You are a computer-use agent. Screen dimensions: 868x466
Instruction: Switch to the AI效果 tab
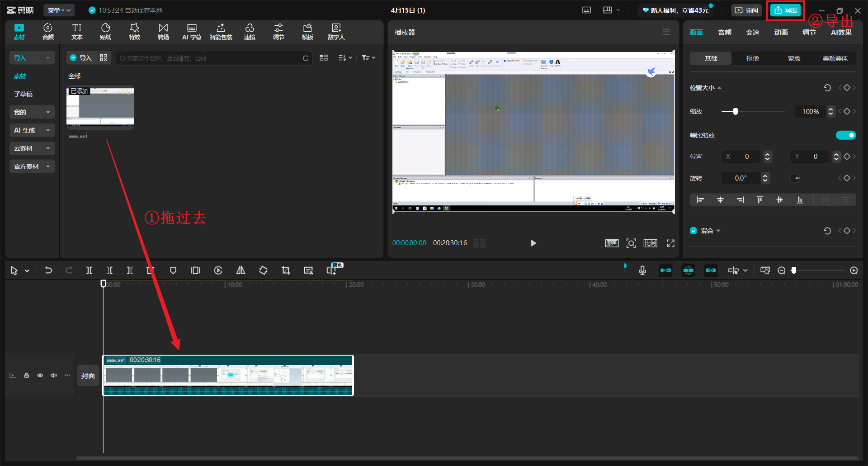point(841,32)
